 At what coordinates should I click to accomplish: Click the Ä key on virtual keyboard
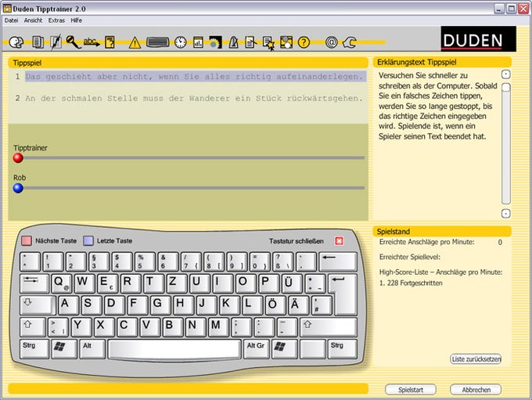(298, 305)
